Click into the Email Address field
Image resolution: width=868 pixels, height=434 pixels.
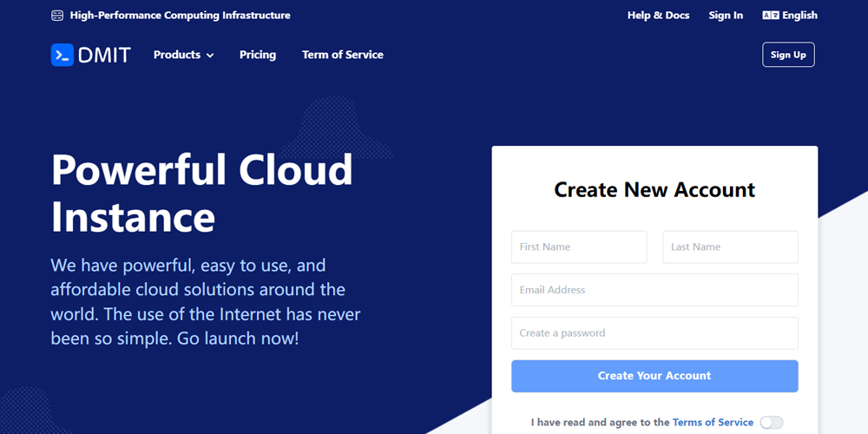tap(654, 290)
